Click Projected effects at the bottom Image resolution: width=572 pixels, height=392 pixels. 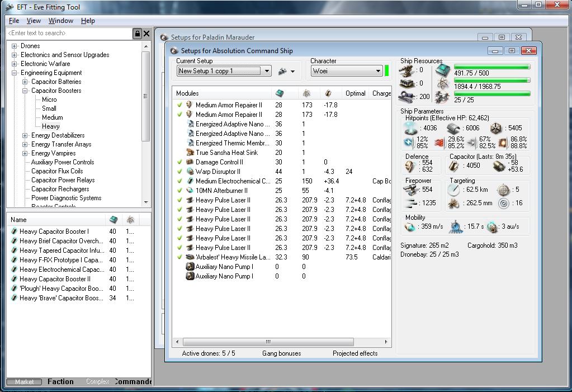point(354,353)
